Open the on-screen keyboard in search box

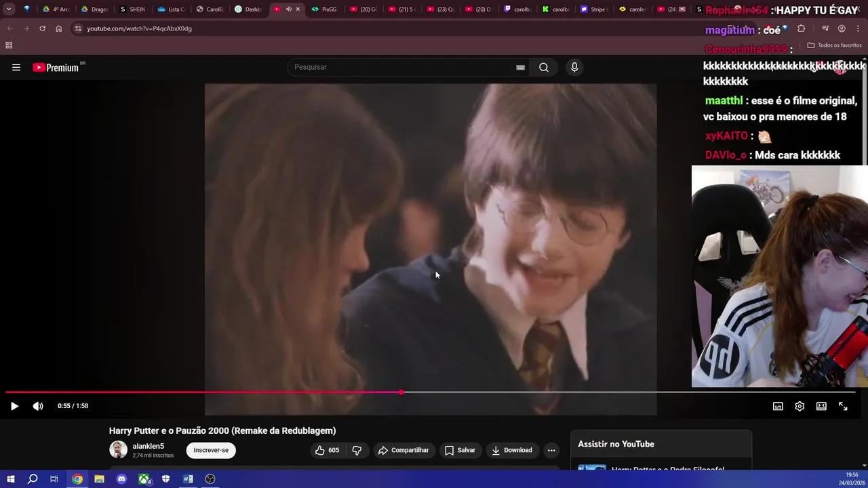coord(520,67)
